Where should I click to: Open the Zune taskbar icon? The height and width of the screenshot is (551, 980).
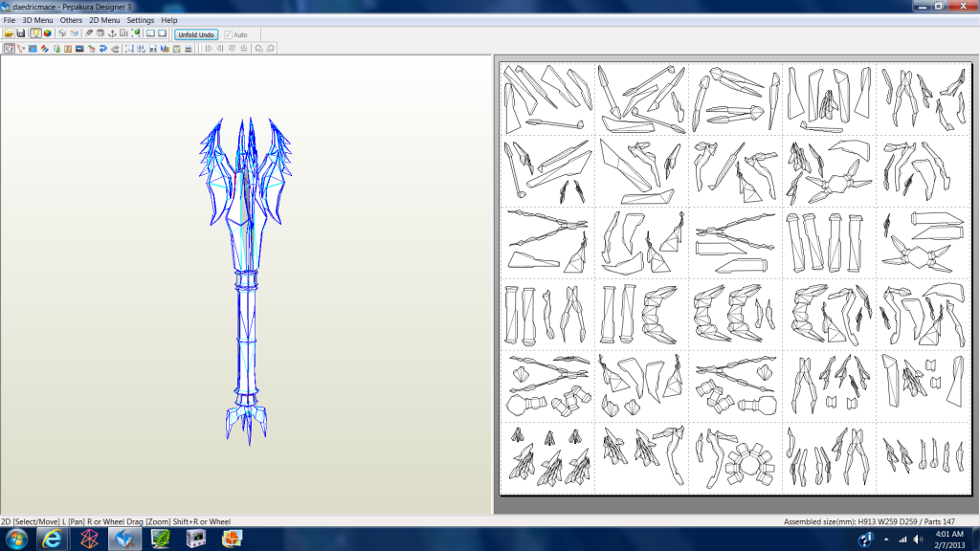click(x=89, y=539)
